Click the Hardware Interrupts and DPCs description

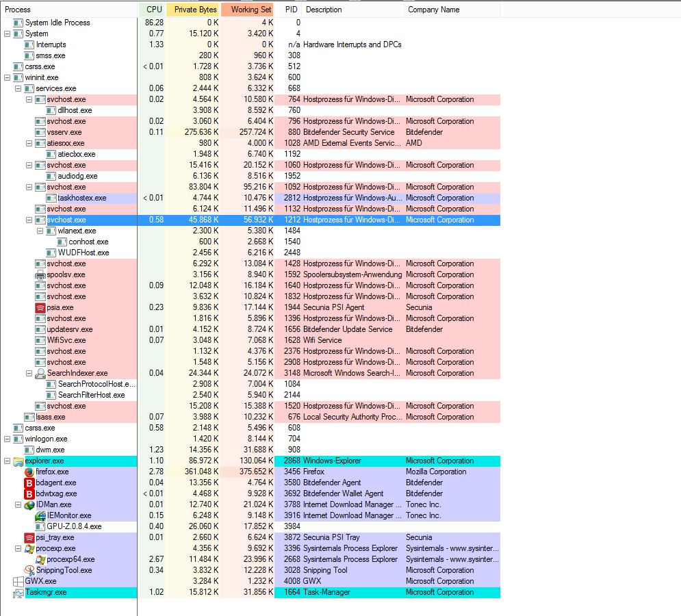352,44
